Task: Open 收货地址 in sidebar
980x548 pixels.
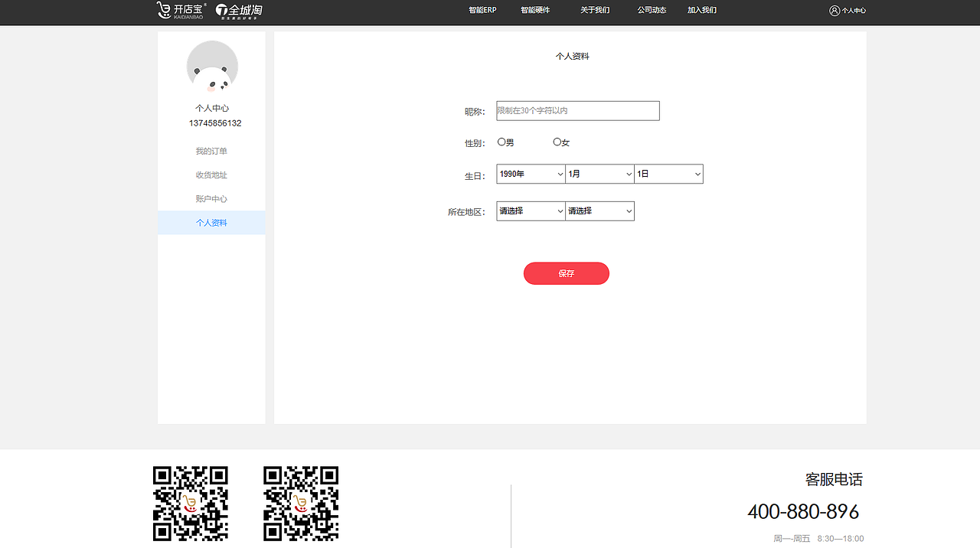Action: click(x=211, y=175)
